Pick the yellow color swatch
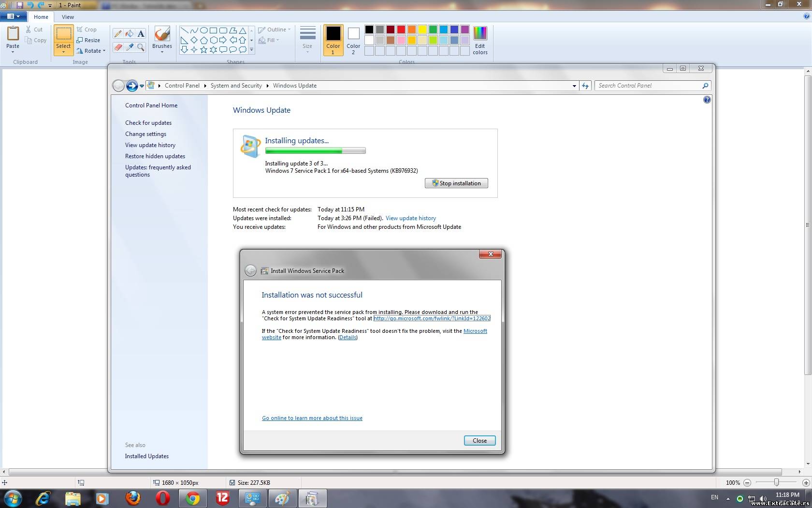Image resolution: width=812 pixels, height=508 pixels. (x=422, y=30)
